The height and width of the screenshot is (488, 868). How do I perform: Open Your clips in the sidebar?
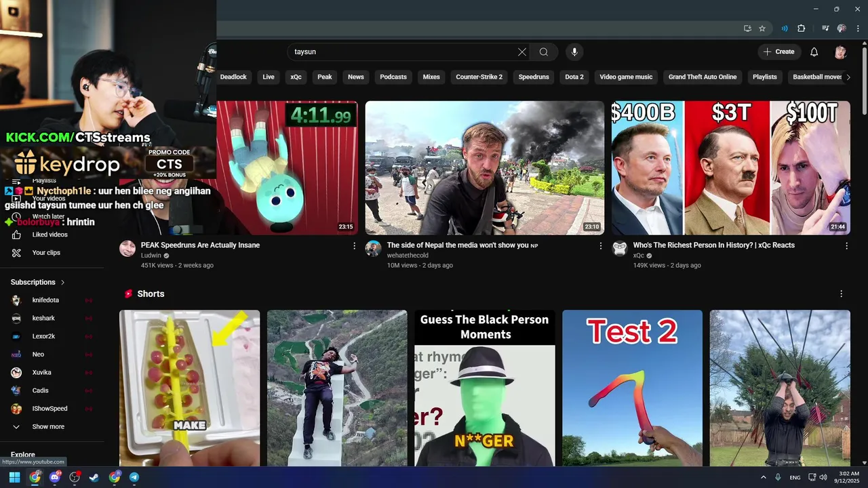(x=47, y=253)
